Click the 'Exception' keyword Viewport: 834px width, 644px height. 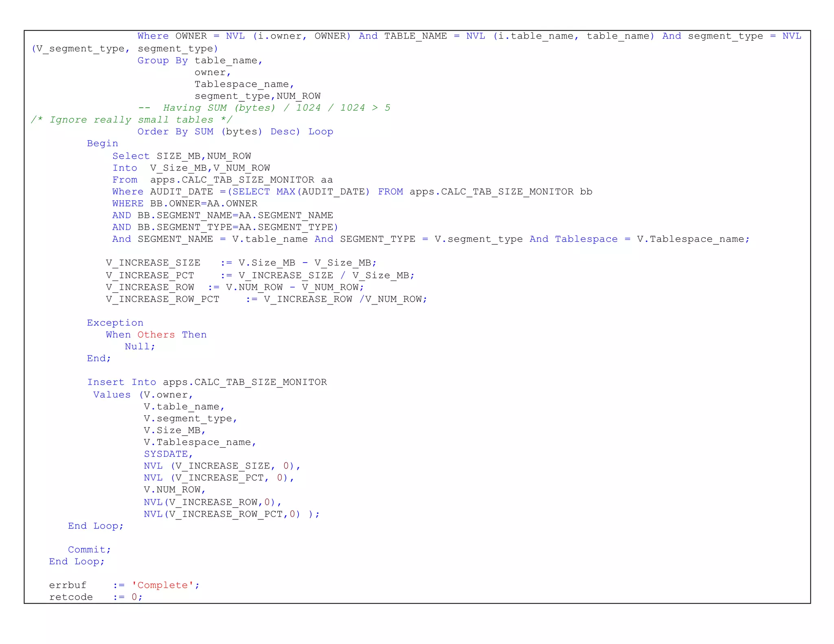[115, 323]
